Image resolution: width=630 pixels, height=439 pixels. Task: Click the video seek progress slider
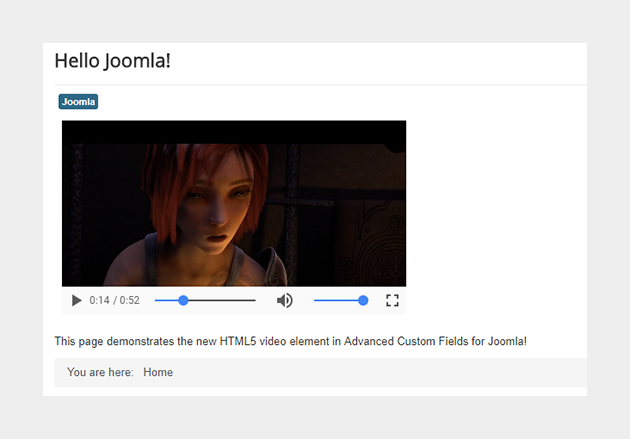205,300
